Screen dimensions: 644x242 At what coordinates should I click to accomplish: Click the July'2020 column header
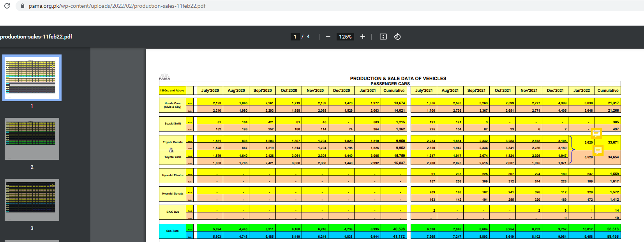pyautogui.click(x=210, y=90)
